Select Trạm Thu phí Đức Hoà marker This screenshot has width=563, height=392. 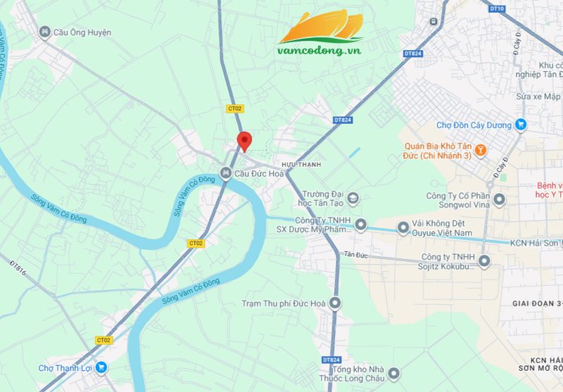[335, 303]
